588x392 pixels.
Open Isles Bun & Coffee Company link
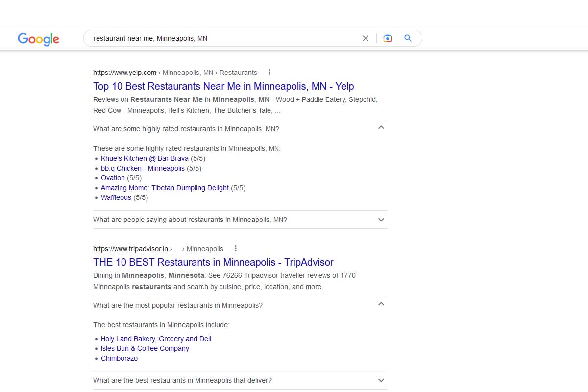[145, 348]
